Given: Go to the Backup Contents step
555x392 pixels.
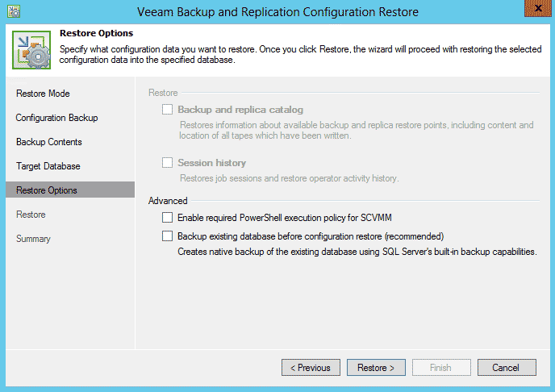Looking at the screenshot, I should [49, 142].
